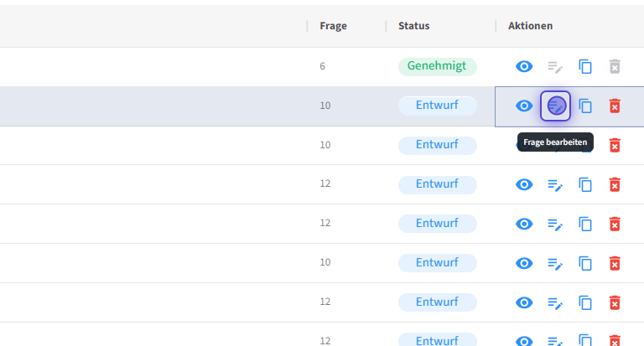
Task: Edit the fourth table row's question
Action: (555, 184)
